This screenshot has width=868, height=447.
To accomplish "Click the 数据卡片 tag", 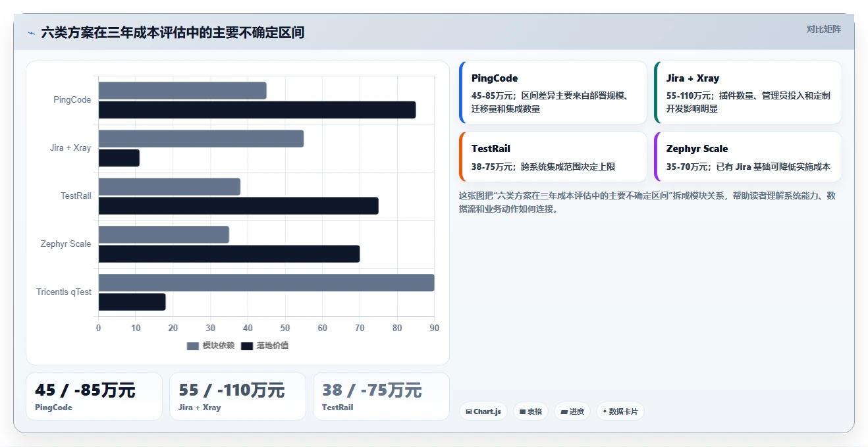I will 620,411.
